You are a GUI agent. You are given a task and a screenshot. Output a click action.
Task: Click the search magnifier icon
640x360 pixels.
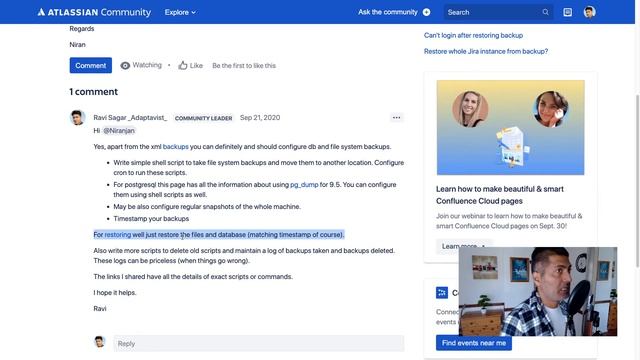546,12
